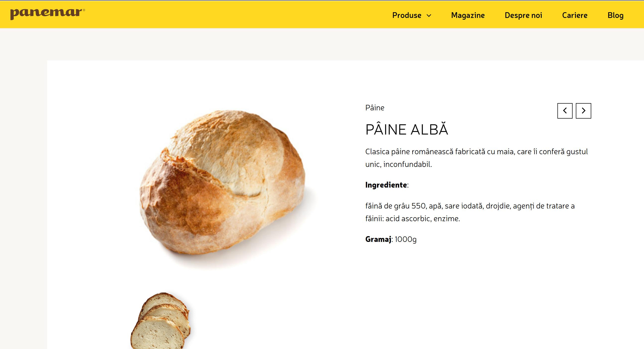Click the PÂINE ALBĂ product title
The image size is (644, 349).
click(x=407, y=130)
